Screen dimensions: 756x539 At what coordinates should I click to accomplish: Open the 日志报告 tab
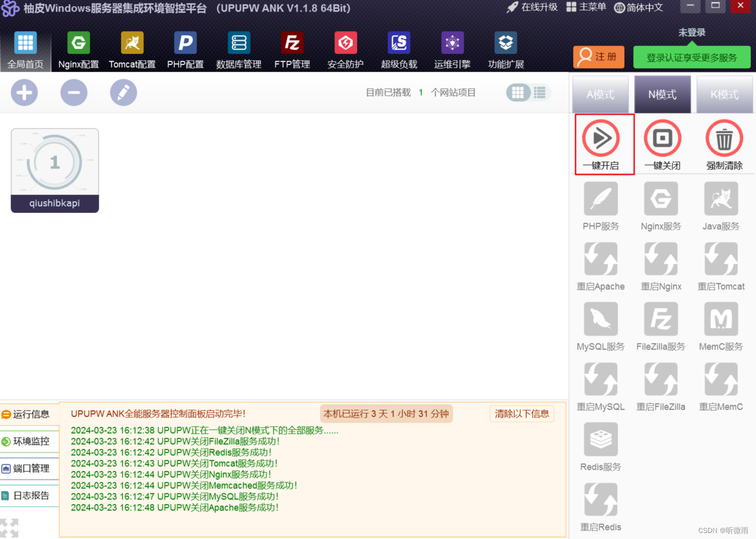(30, 495)
